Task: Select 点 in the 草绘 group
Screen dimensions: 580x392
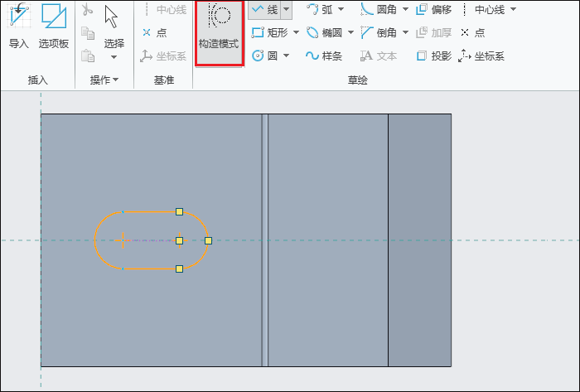Action: pos(473,33)
